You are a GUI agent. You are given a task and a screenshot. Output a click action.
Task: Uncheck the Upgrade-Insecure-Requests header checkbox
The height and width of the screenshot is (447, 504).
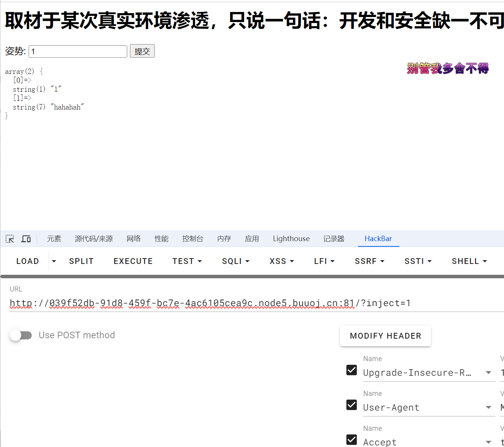point(352,370)
